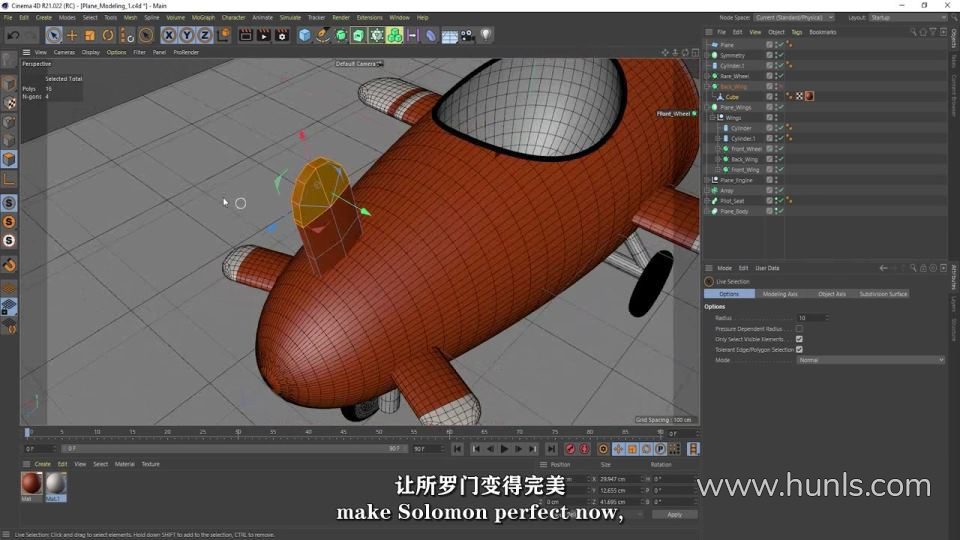This screenshot has height=540, width=960.
Task: Click the Apply button
Action: pyautogui.click(x=674, y=514)
